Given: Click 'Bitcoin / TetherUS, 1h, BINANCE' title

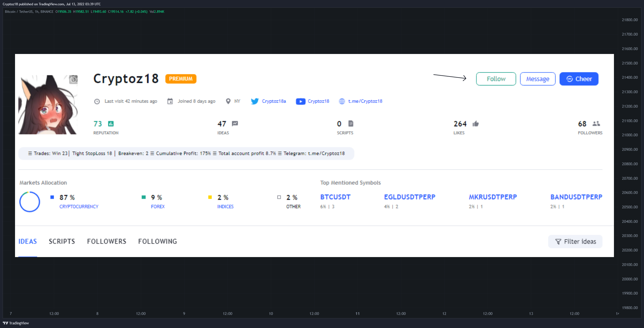Looking at the screenshot, I should (29, 12).
